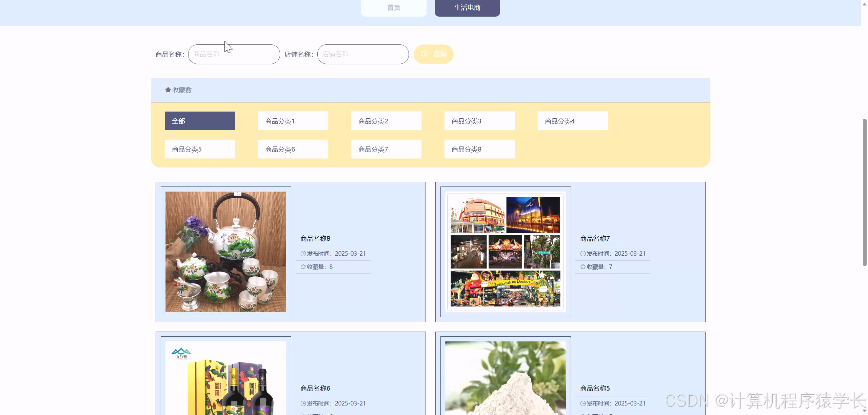The width and height of the screenshot is (868, 415).
Task: Click clock icon on 商品名称5 card
Action: 583,403
